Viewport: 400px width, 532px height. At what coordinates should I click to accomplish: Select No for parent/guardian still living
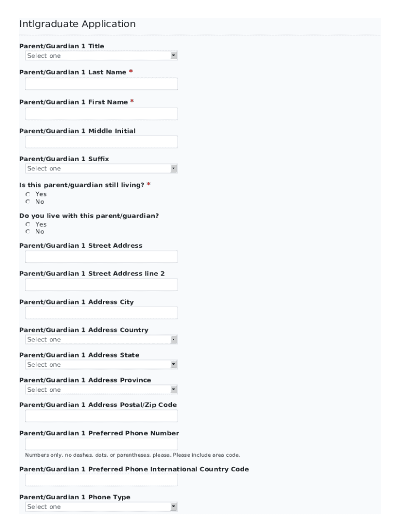pos(28,202)
